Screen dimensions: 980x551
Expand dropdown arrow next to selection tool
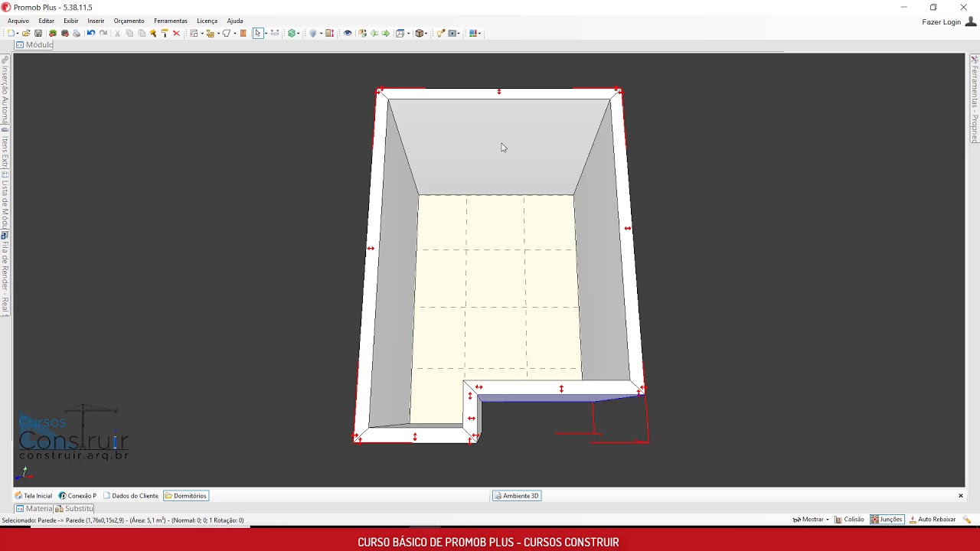point(266,34)
